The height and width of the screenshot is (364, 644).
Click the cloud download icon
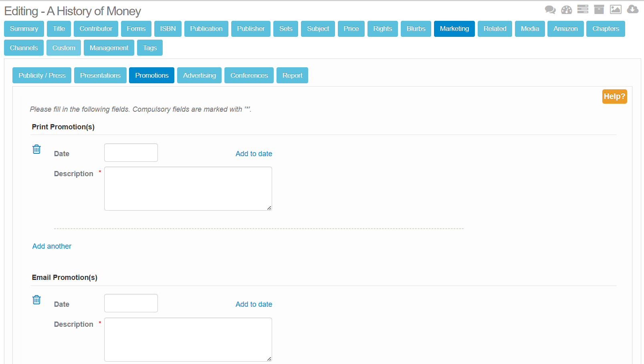click(x=633, y=9)
